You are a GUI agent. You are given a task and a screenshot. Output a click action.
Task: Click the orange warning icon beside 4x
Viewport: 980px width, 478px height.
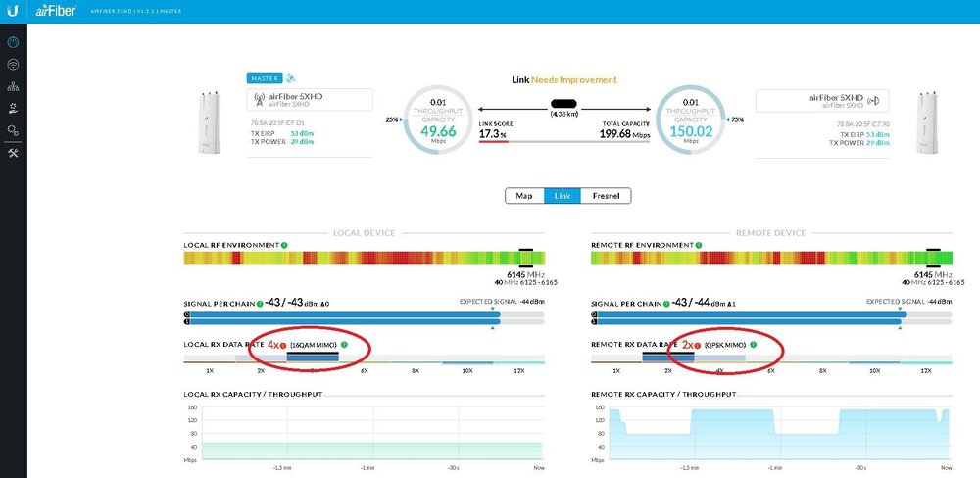[x=283, y=345]
